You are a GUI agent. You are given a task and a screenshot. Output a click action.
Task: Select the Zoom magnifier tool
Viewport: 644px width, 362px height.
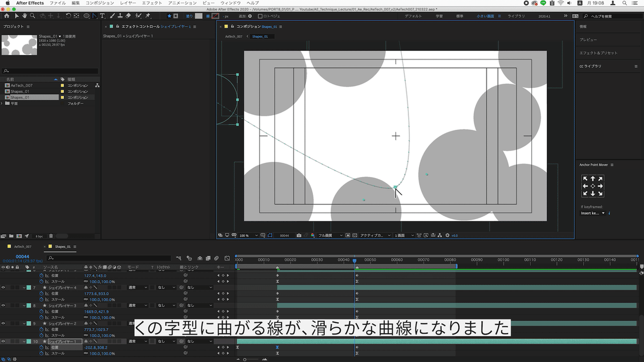click(x=32, y=16)
